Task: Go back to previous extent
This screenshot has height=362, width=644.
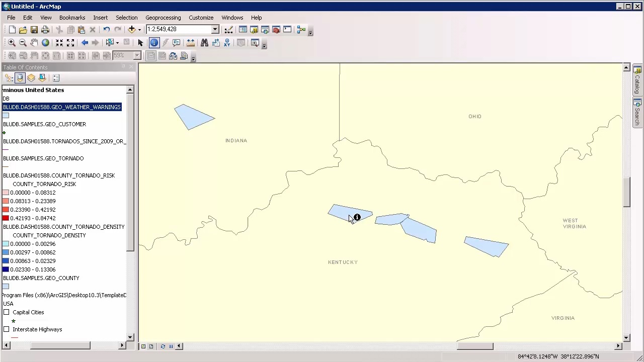Action: (85, 43)
